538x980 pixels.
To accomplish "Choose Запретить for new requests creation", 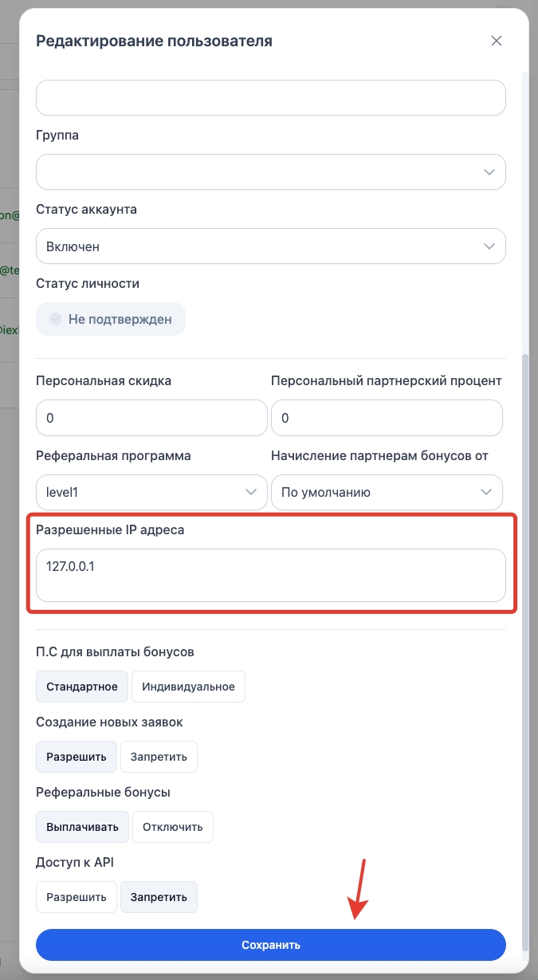I will click(159, 757).
